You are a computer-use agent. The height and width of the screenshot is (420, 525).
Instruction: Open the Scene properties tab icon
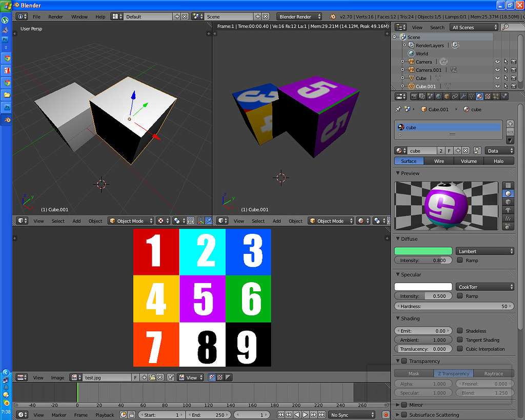pyautogui.click(x=430, y=96)
